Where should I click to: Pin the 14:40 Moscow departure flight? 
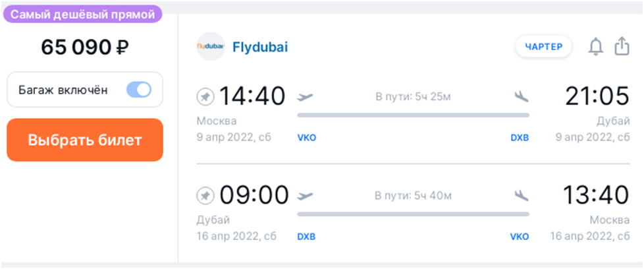[205, 98]
